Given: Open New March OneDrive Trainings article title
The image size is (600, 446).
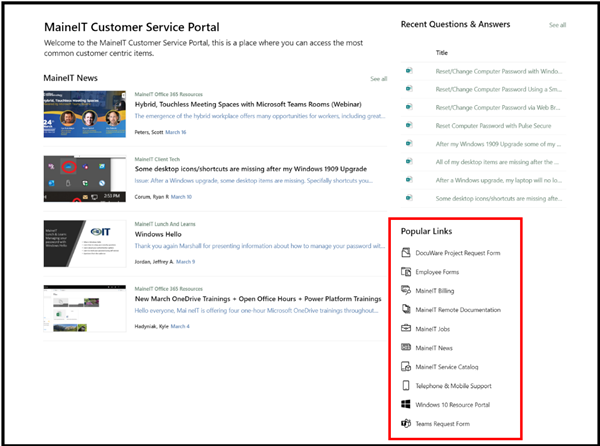Looking at the screenshot, I should [258, 299].
